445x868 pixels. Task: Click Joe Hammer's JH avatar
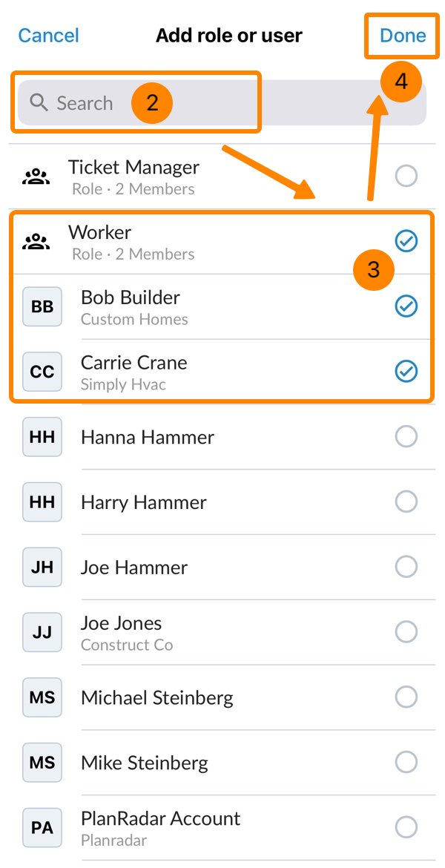42,568
